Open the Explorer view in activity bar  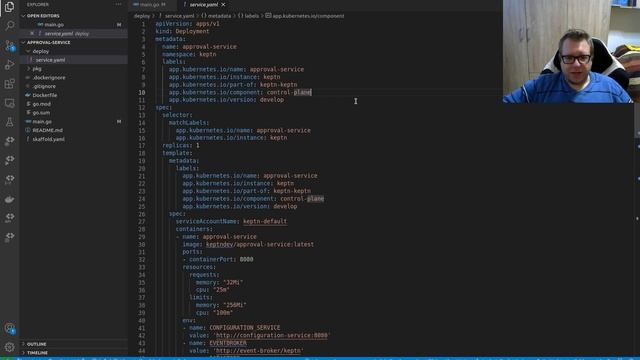[9, 7]
